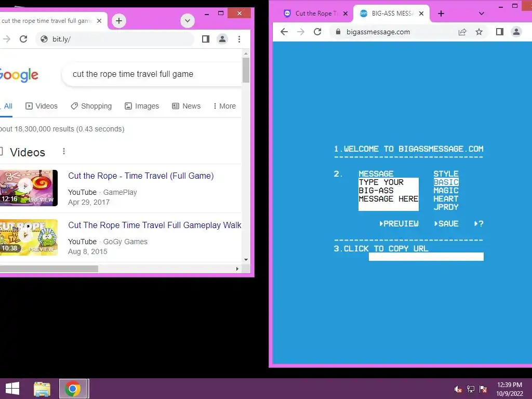532x399 pixels.
Task: Toggle side panel in the Google search window
Action: coord(206,39)
